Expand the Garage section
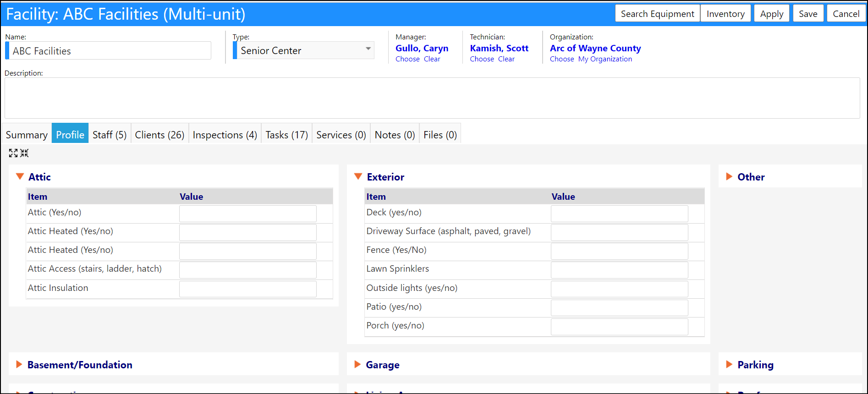Screen dimensions: 868x394 click(357, 364)
